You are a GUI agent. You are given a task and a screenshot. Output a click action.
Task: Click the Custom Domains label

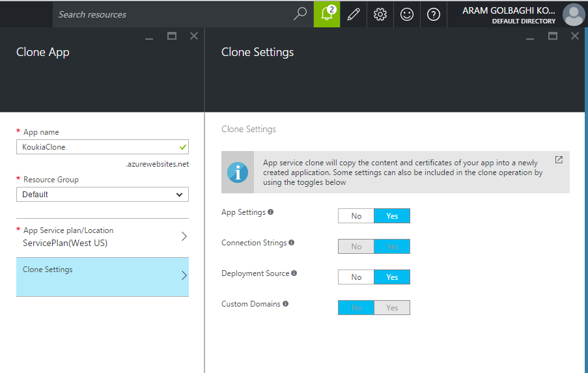click(x=251, y=304)
